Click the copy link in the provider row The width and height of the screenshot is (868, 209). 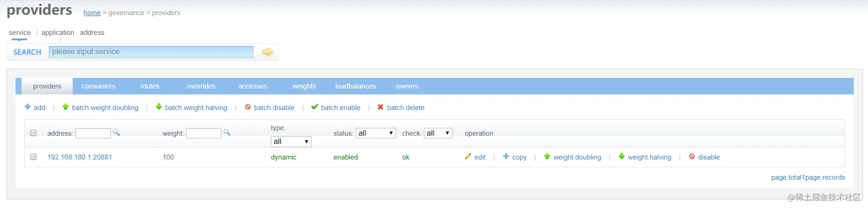coord(519,157)
